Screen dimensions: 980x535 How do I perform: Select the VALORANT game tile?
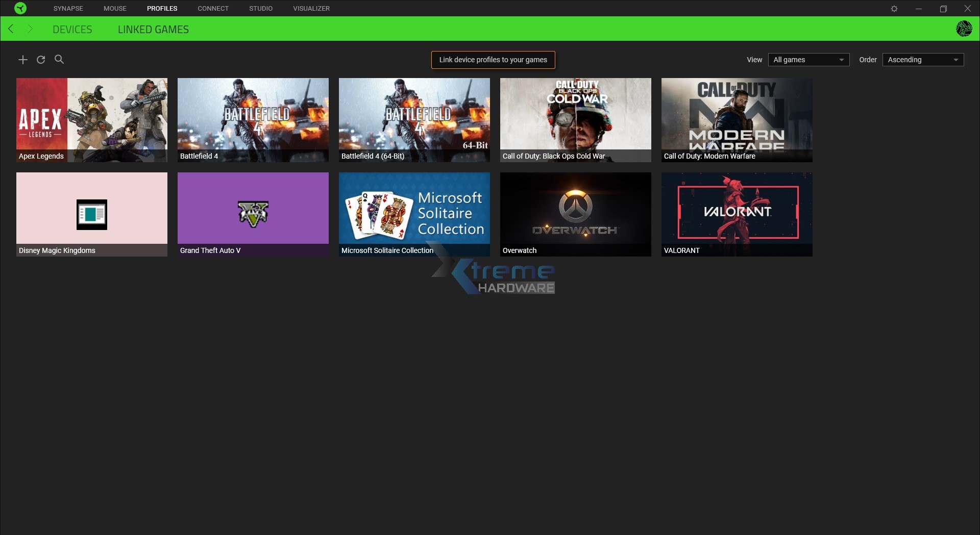(x=737, y=214)
